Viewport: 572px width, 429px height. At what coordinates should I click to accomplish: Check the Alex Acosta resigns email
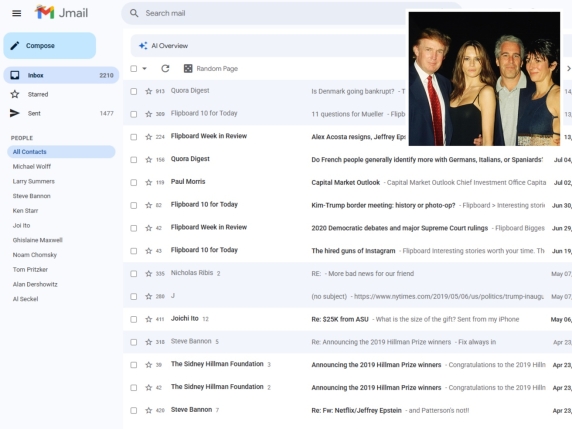[134, 137]
